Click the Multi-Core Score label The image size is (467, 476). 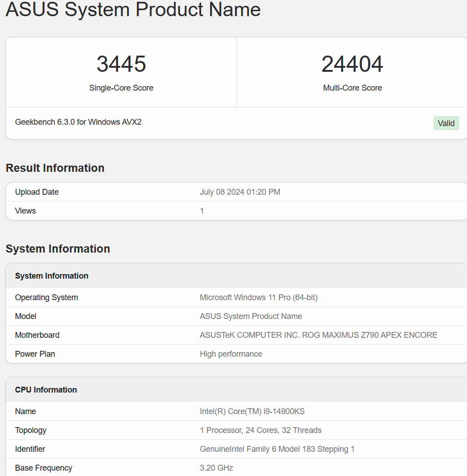coord(352,88)
